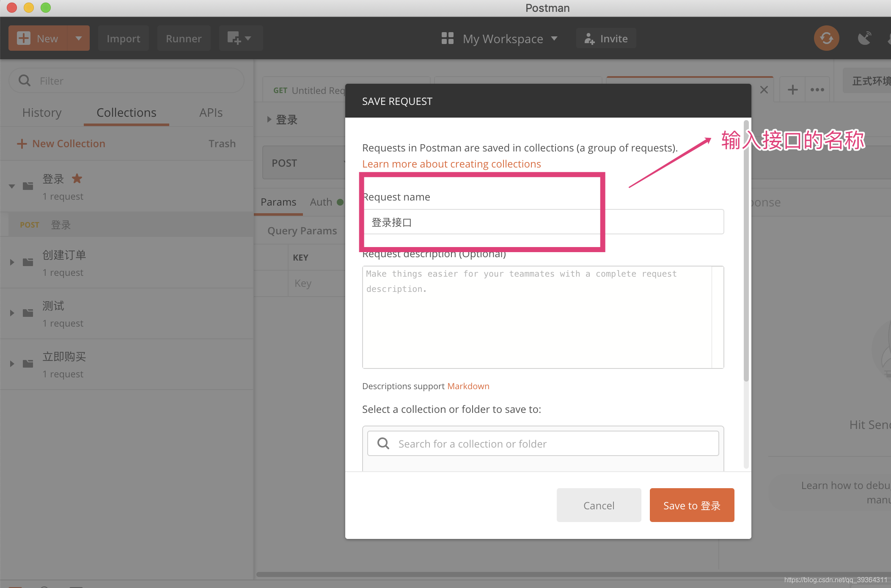Select the Collections tab
This screenshot has width=891, height=588.
[x=126, y=113]
